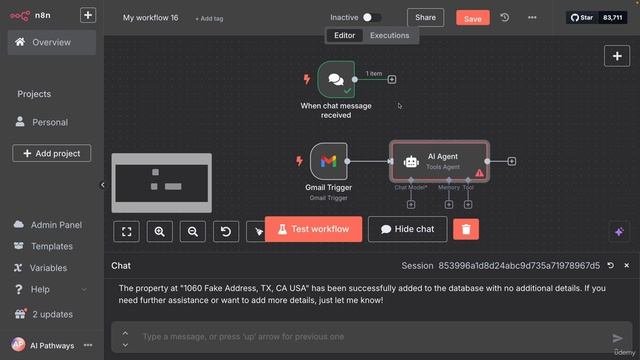Add a Chat Model to the AI Agent

click(x=411, y=204)
